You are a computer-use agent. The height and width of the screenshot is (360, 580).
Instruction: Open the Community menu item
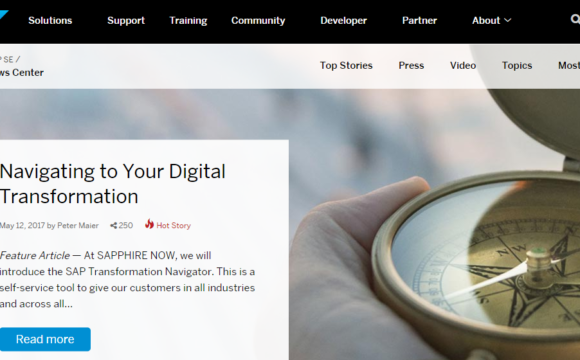(x=258, y=20)
